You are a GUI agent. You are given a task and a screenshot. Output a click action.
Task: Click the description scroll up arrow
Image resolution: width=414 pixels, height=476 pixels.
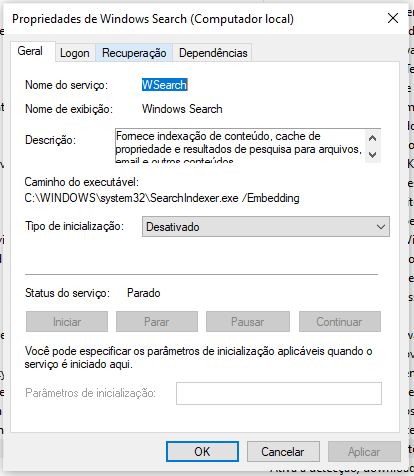[x=373, y=138]
